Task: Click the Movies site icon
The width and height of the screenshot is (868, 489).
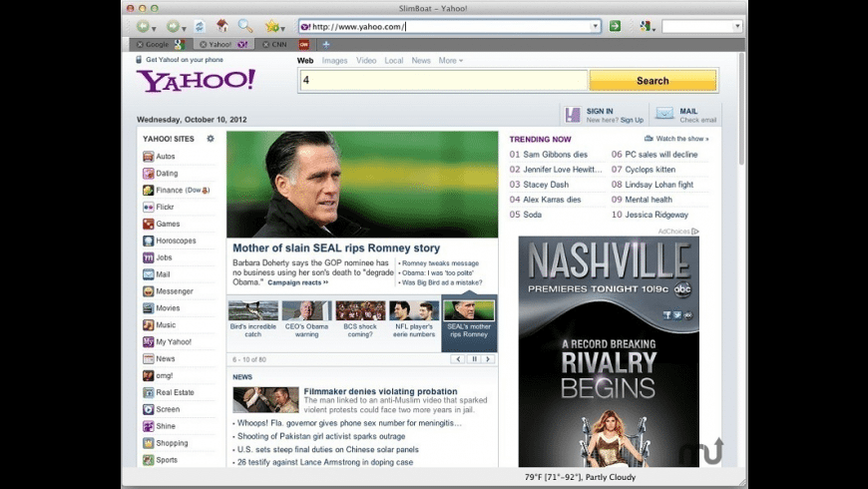Action: [x=148, y=308]
